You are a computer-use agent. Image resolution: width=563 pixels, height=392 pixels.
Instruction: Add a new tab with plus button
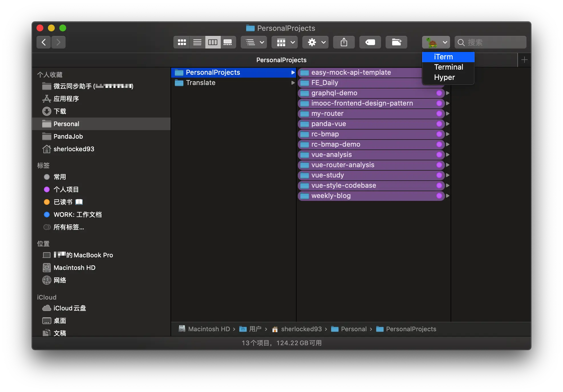[524, 60]
